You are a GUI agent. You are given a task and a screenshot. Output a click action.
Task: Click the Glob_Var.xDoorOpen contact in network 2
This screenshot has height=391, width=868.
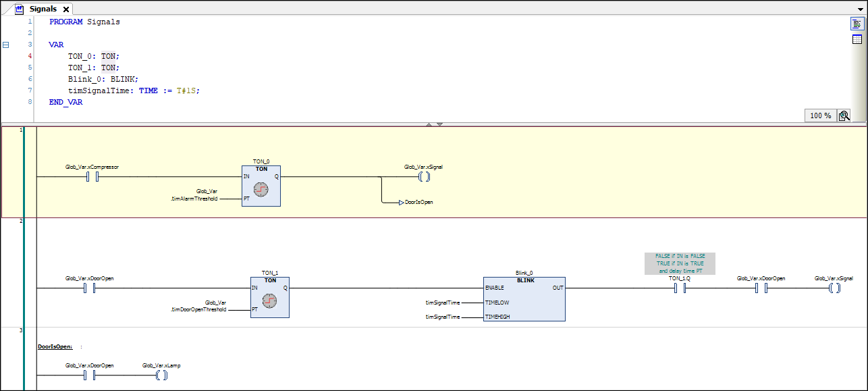coord(88,287)
